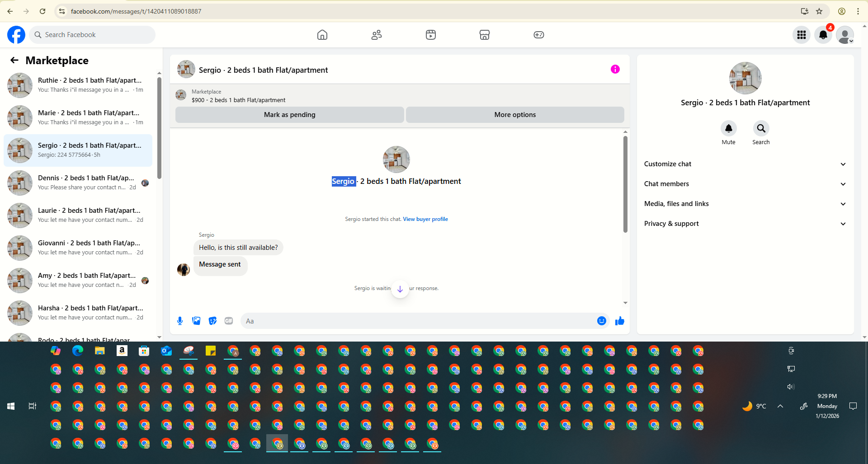868x464 pixels.
Task: Mute the conversation with bell icon
Action: coord(728,128)
